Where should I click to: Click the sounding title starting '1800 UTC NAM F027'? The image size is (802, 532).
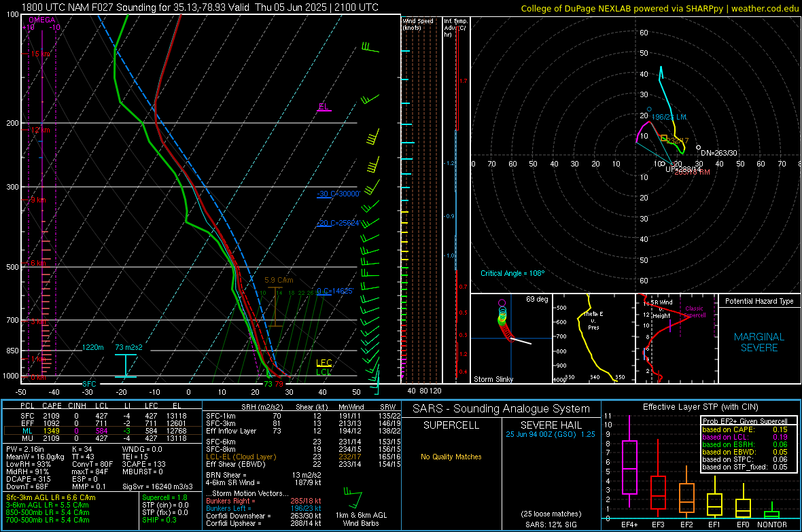[200, 7]
